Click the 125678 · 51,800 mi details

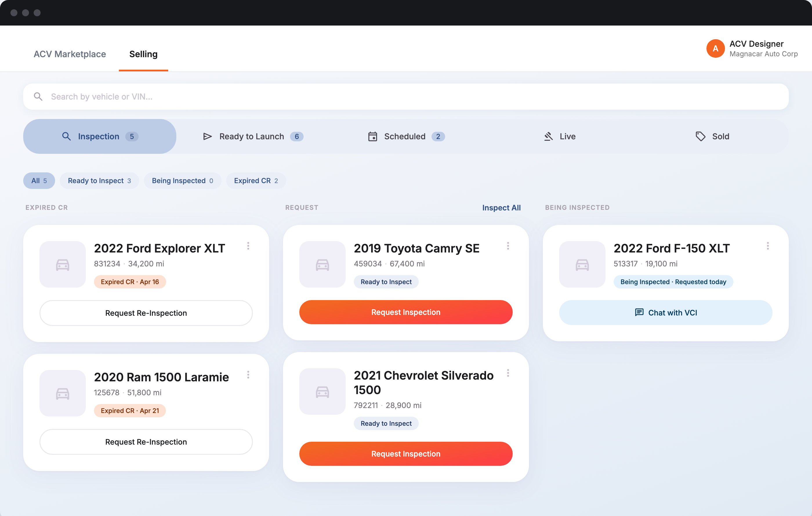pyautogui.click(x=128, y=392)
